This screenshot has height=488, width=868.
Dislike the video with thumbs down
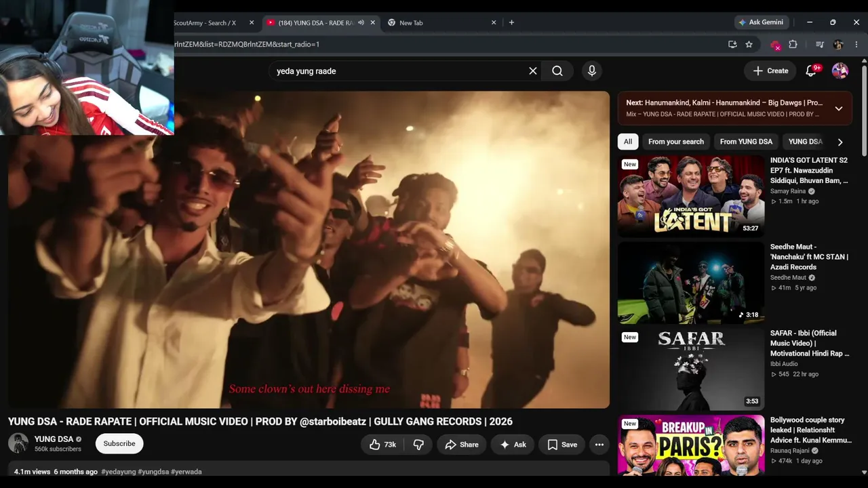tap(418, 445)
